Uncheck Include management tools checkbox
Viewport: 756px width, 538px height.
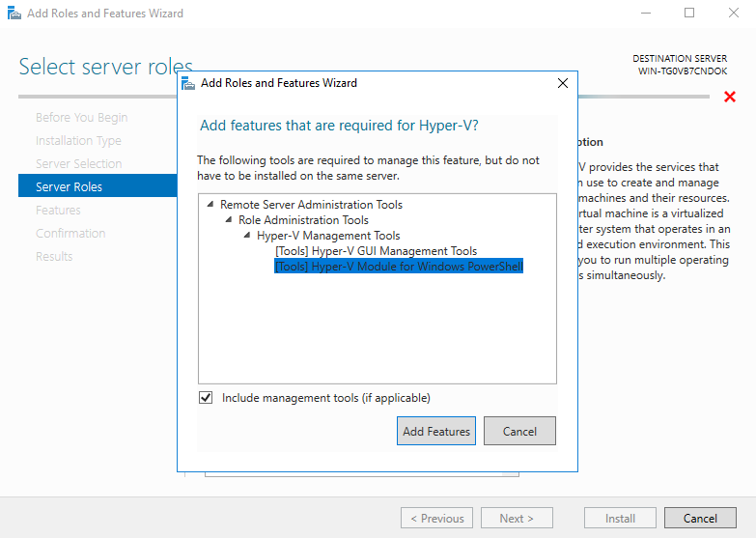point(206,398)
